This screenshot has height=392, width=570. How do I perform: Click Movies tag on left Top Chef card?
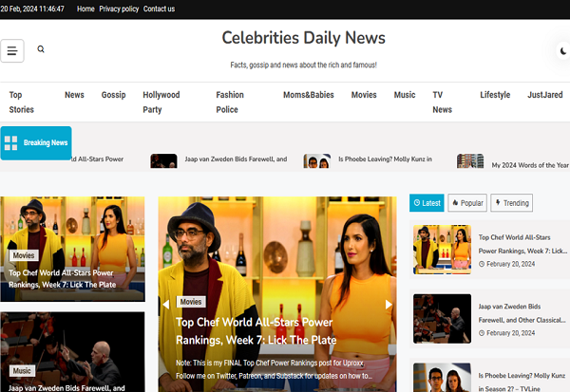[24, 255]
